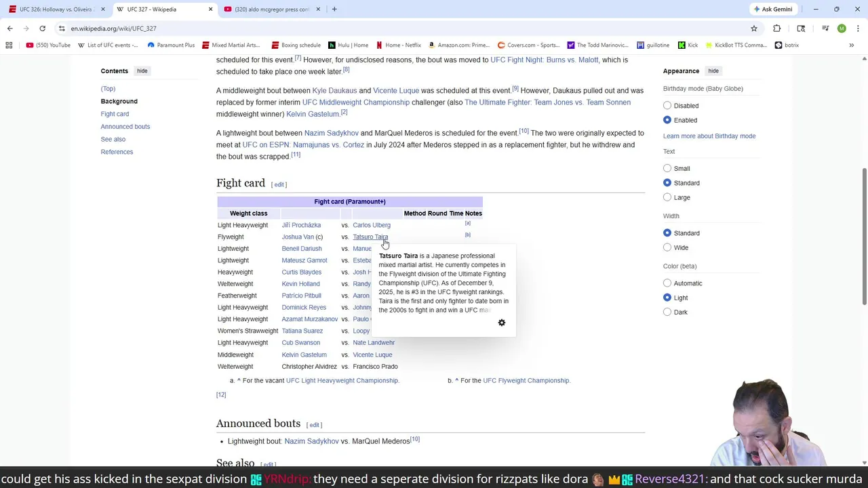Open the popup settings gear icon
Image resolution: width=868 pixels, height=488 pixels.
(x=502, y=323)
